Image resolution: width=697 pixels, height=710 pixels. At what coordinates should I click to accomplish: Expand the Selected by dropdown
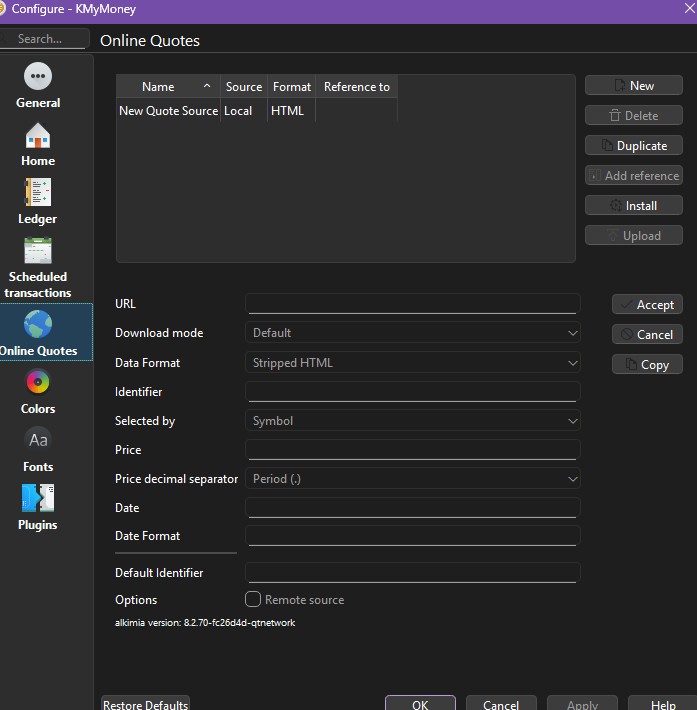coord(412,421)
